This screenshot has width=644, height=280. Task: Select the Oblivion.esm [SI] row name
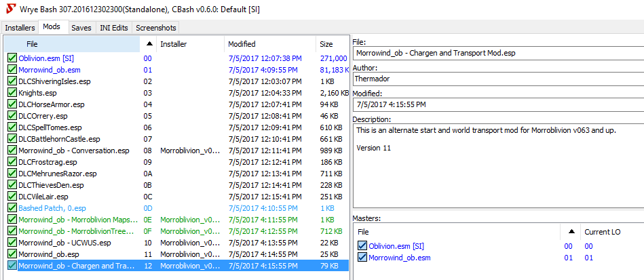click(46, 58)
